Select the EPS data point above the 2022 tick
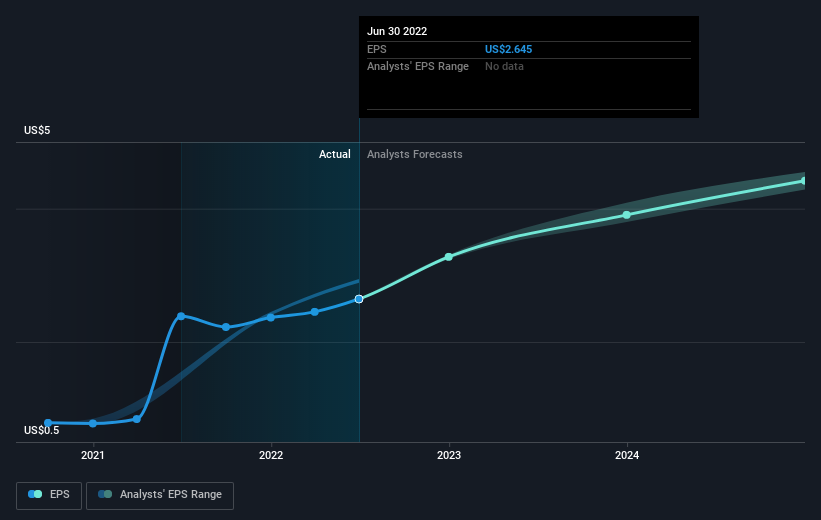The width and height of the screenshot is (821, 520). click(270, 317)
